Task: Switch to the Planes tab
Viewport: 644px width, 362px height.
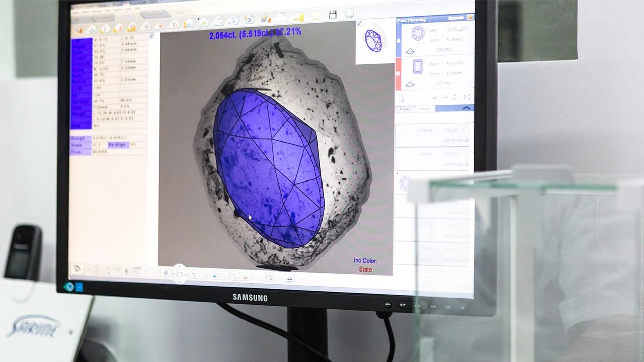Action: point(405,109)
